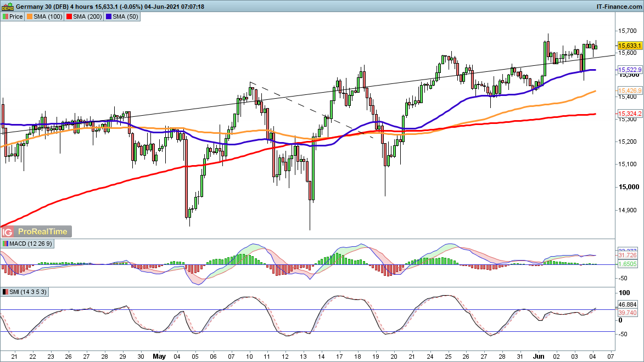Click the blue 15,522.9 SMA value tag
This screenshot has width=644, height=362.
tap(630, 70)
